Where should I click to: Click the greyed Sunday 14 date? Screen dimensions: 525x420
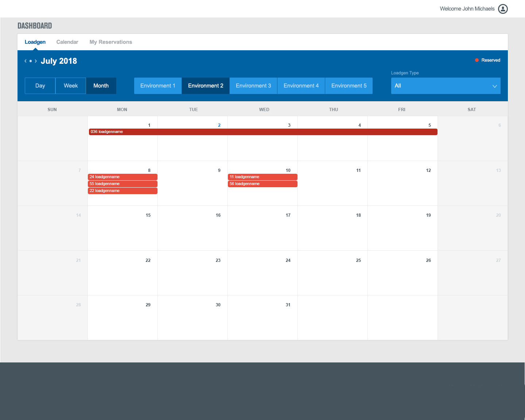click(78, 215)
